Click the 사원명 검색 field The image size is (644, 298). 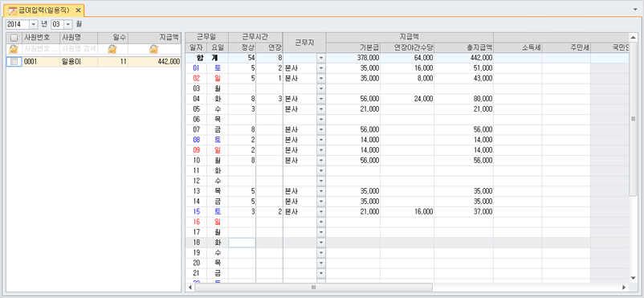pyautogui.click(x=79, y=49)
